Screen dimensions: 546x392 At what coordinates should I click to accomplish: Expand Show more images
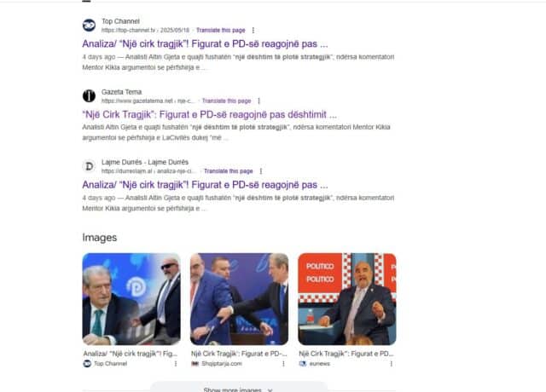pos(239,389)
